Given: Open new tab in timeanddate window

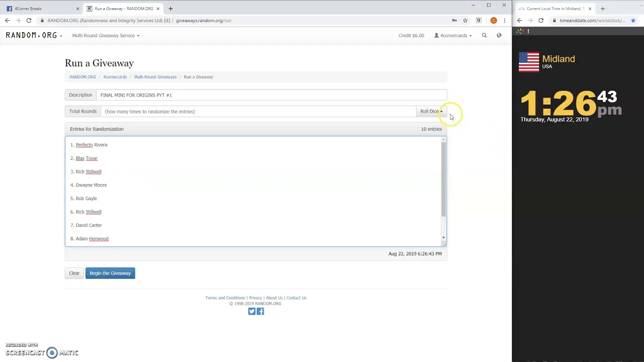Looking at the screenshot, I should click(602, 9).
